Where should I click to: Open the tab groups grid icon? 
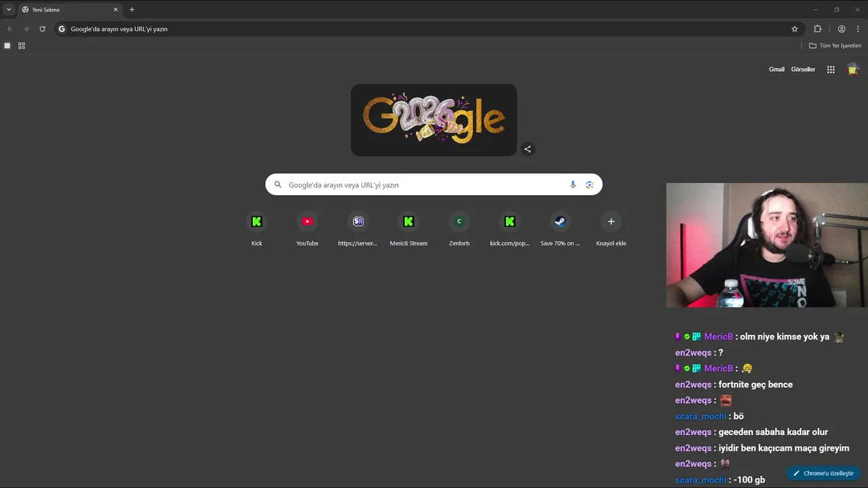22,45
